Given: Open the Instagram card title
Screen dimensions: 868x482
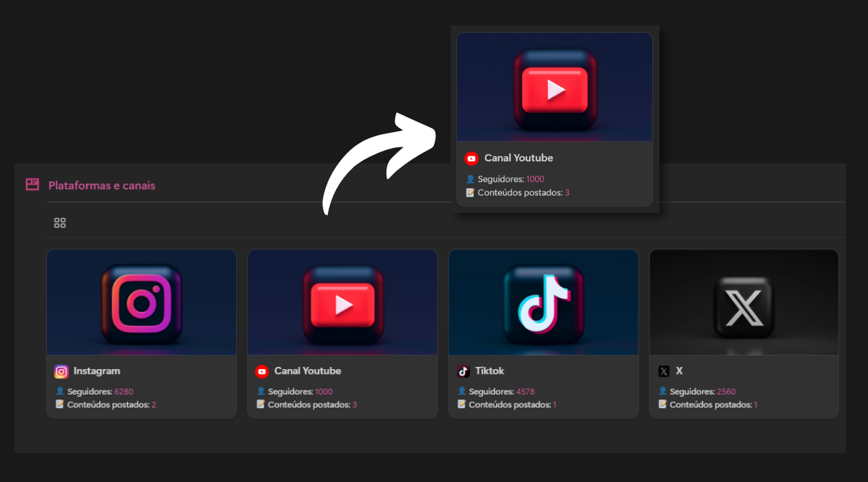Looking at the screenshot, I should click(x=97, y=371).
